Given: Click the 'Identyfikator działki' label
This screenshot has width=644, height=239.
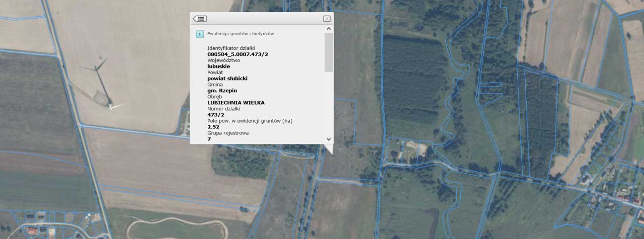Looking at the screenshot, I should (231, 48).
